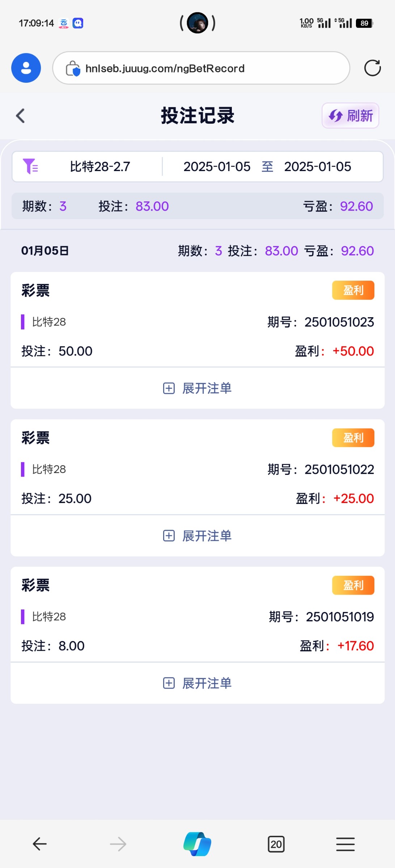Expand 展开注单 for issue 2501051022
Viewport: 395px width, 868px height.
[x=197, y=536]
